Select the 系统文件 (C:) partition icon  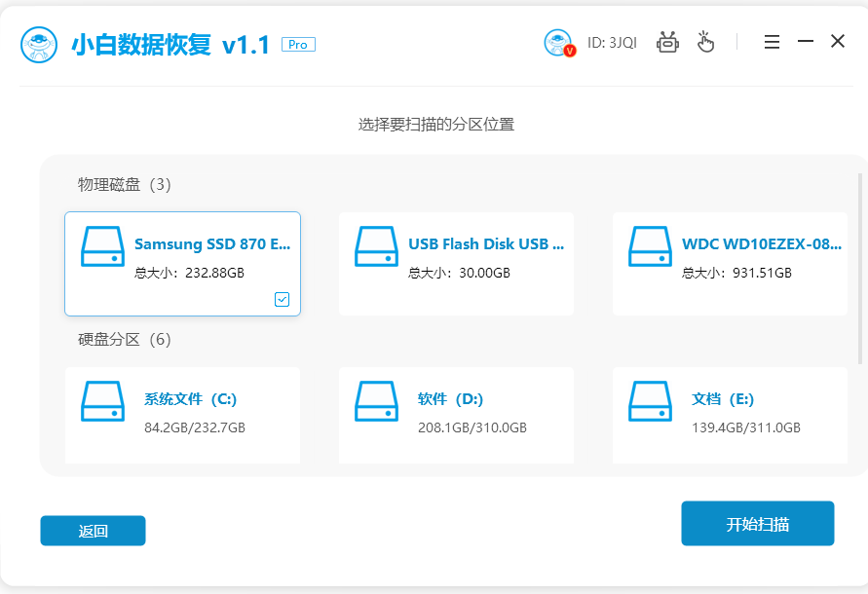[102, 401]
